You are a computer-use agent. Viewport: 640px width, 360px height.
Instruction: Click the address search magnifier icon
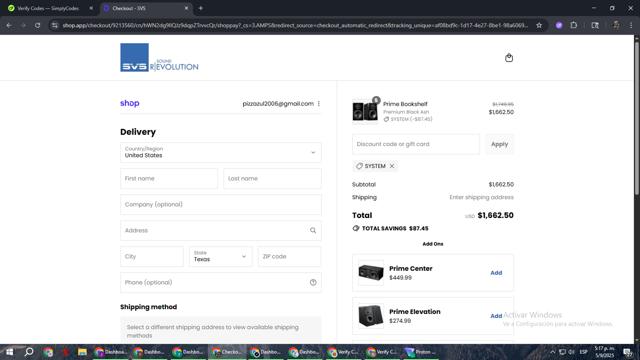pyautogui.click(x=313, y=231)
